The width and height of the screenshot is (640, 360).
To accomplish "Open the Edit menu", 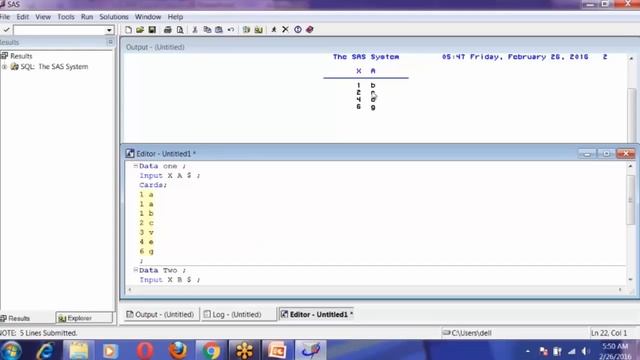I will 23,17.
